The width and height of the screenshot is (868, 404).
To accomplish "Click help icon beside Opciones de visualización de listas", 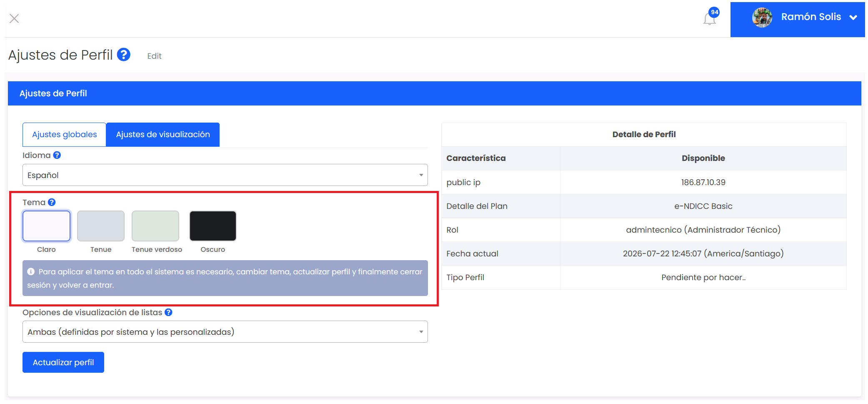I will click(168, 312).
